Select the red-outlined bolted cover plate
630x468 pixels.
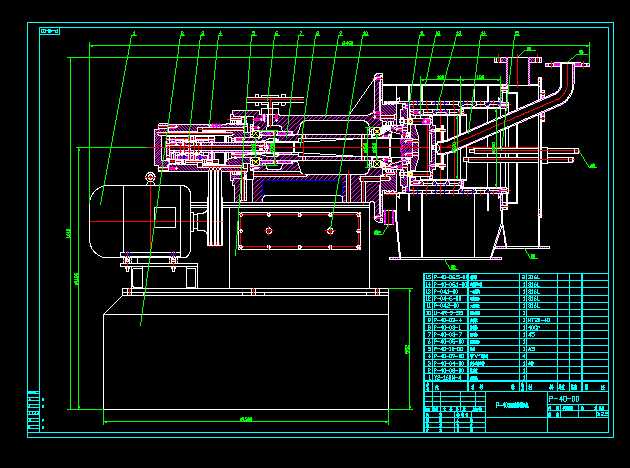coord(300,231)
